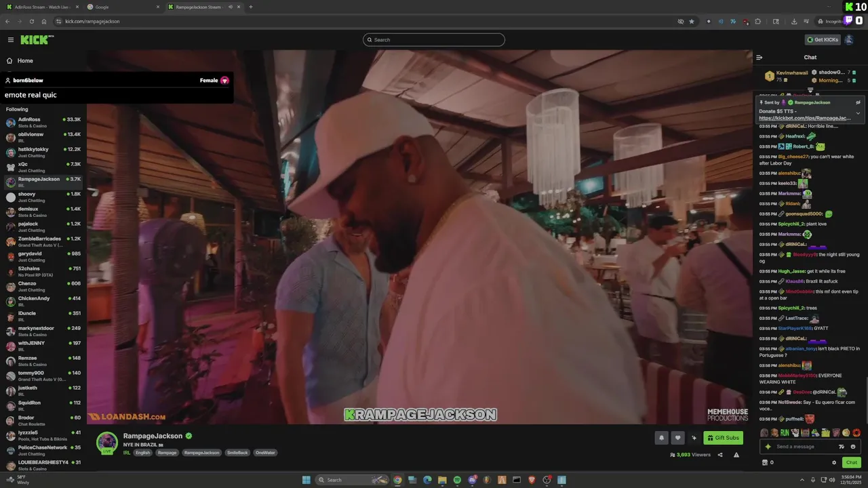
Task: Open oblivionsw channel in Following
Action: 43,137
